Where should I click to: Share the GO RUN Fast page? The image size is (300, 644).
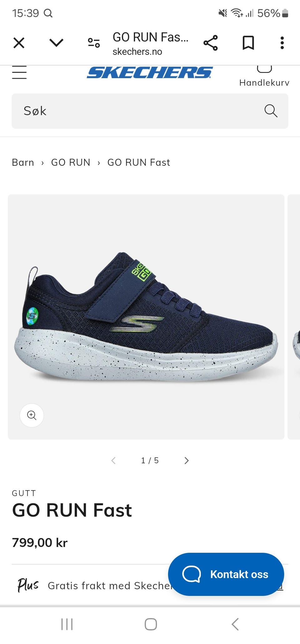pyautogui.click(x=211, y=43)
